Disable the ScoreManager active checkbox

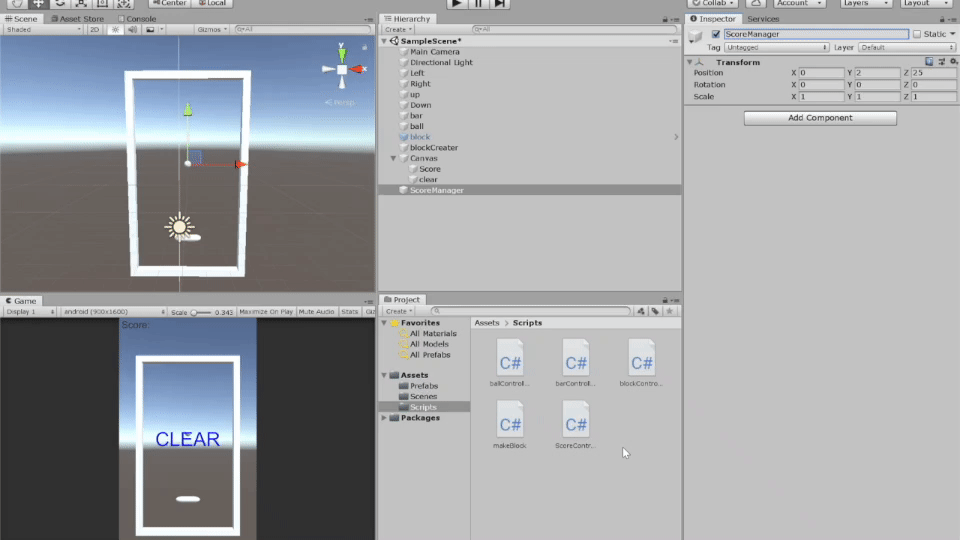716,34
